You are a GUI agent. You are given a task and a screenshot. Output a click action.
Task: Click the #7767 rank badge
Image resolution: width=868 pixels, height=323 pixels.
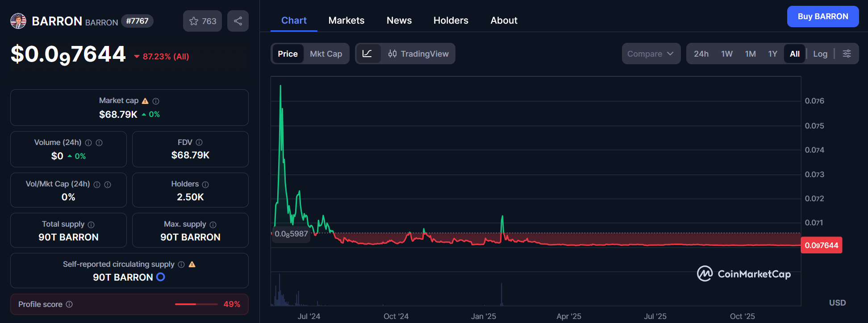coord(137,21)
